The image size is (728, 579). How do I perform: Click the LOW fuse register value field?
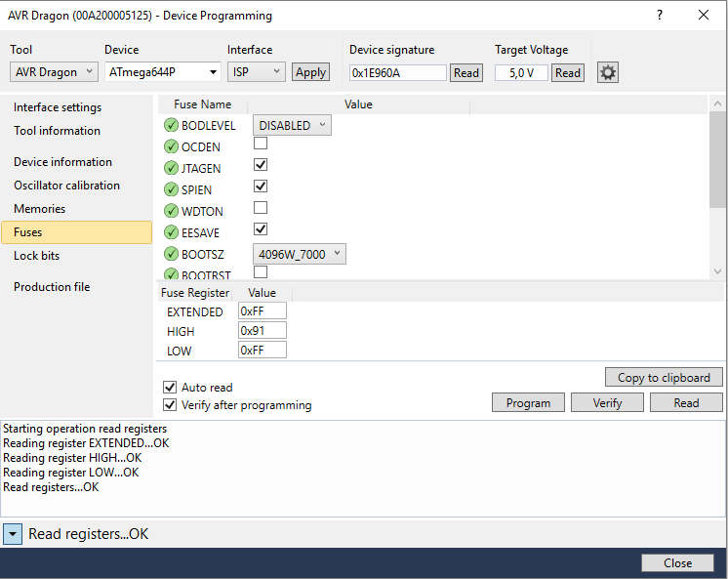[x=263, y=351]
